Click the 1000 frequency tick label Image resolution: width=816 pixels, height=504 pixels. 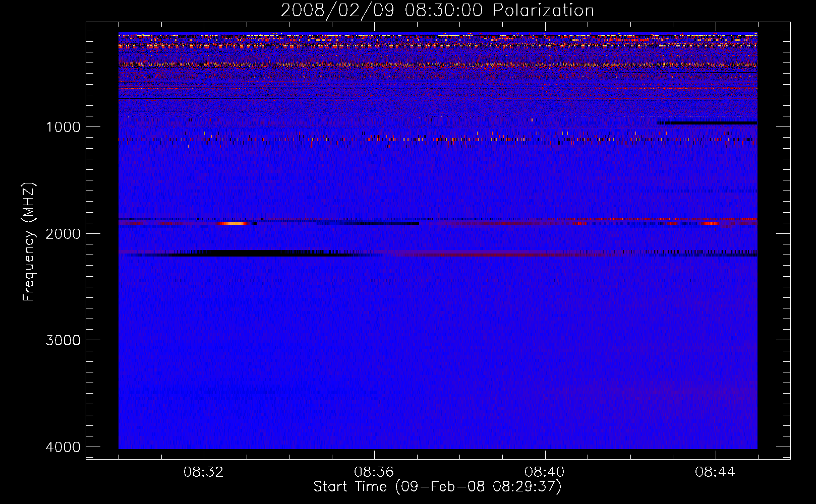point(63,127)
